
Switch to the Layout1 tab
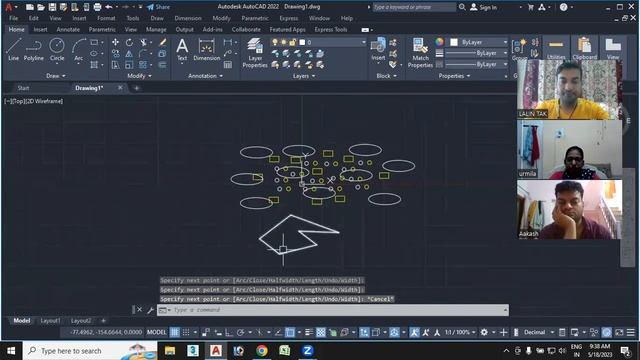click(x=50, y=321)
